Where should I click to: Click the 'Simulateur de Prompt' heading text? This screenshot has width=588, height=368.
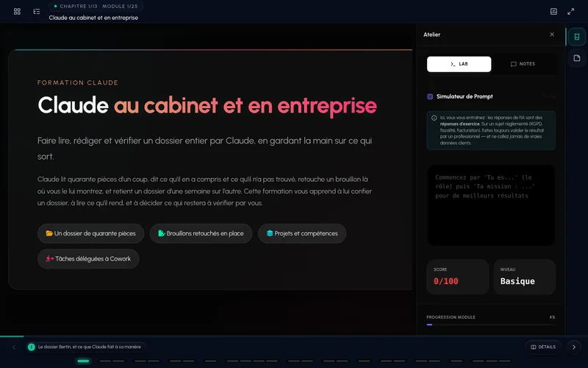(x=465, y=97)
